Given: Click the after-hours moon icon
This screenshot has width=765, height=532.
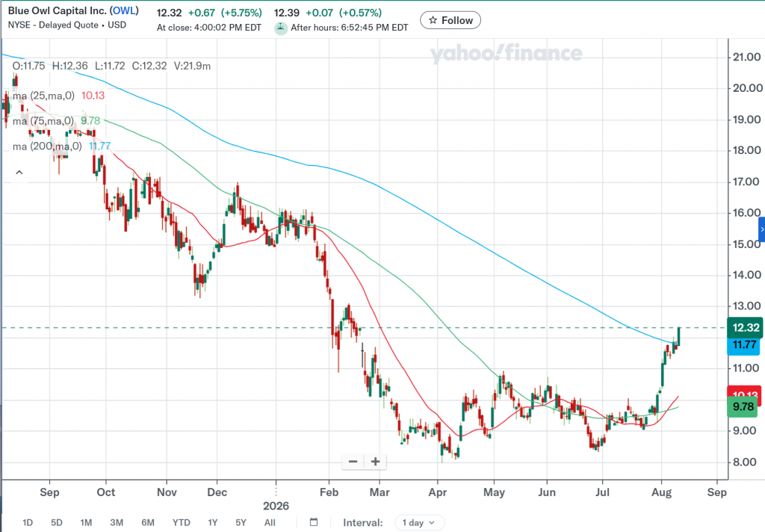Looking at the screenshot, I should [x=281, y=28].
